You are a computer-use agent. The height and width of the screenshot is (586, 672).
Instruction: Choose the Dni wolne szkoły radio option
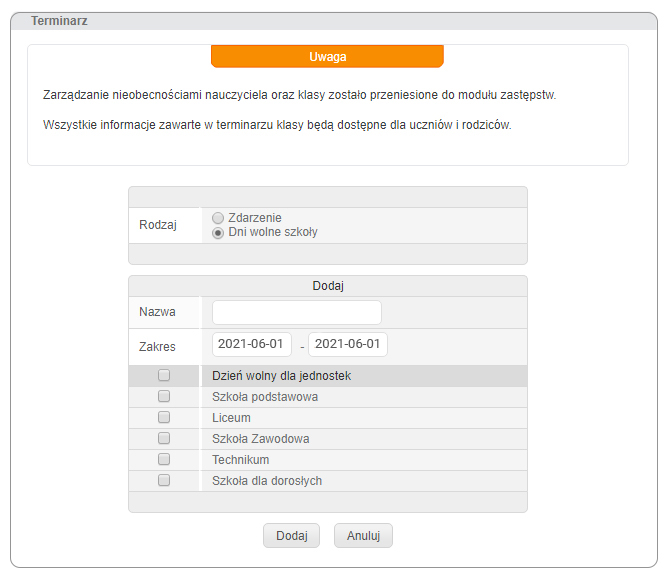218,232
